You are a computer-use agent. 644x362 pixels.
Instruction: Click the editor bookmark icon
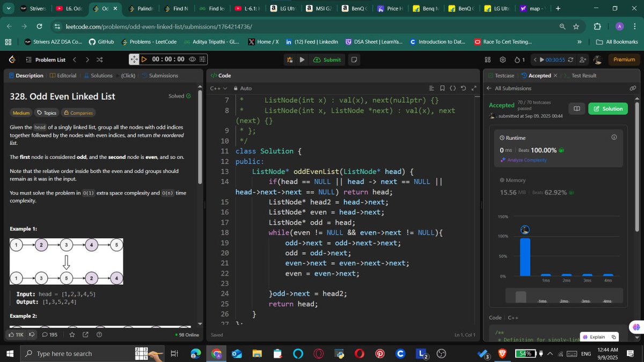coord(442,88)
